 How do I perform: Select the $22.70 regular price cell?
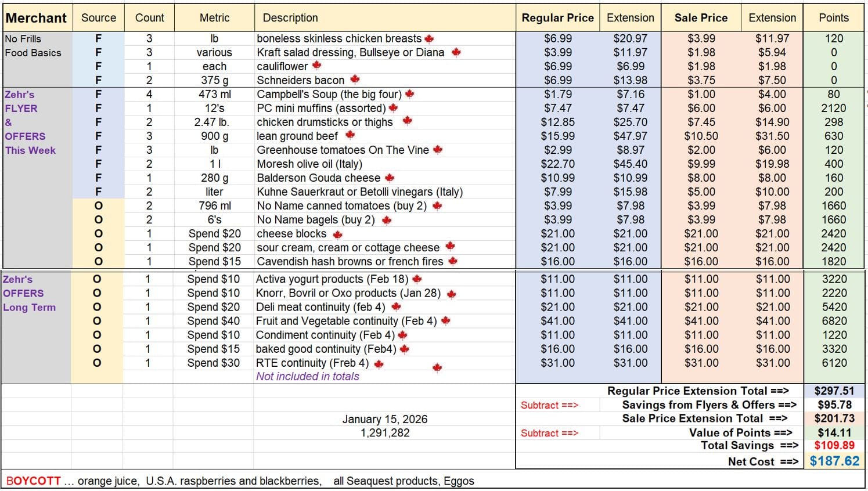coord(557,164)
